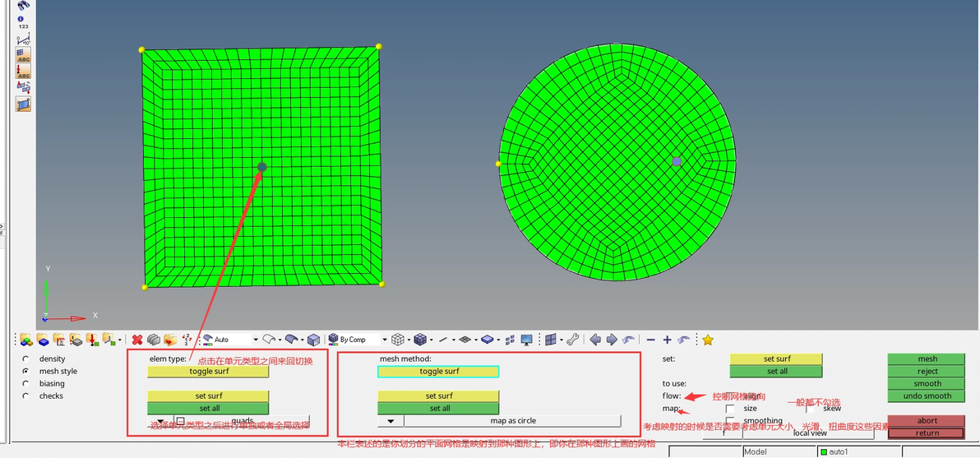Click the left arrow previous view icon
Screen dimensions: 980x458
pos(595,340)
